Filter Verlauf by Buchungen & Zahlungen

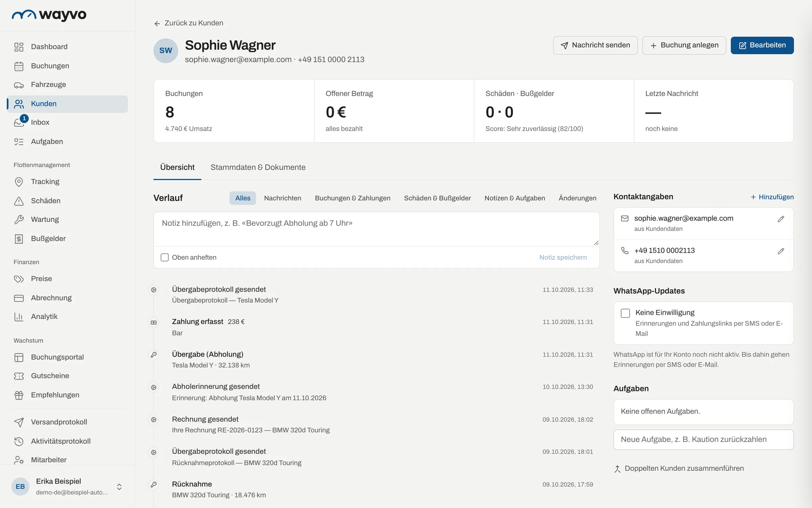(353, 198)
